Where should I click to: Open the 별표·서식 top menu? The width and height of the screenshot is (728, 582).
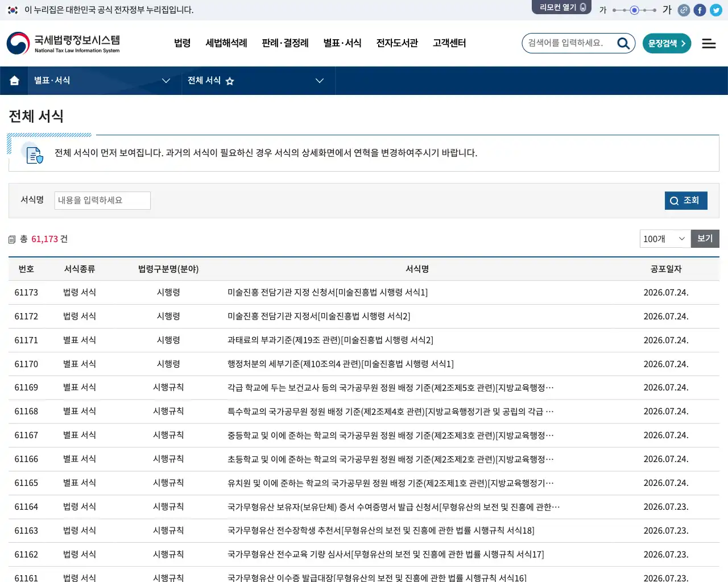(342, 43)
